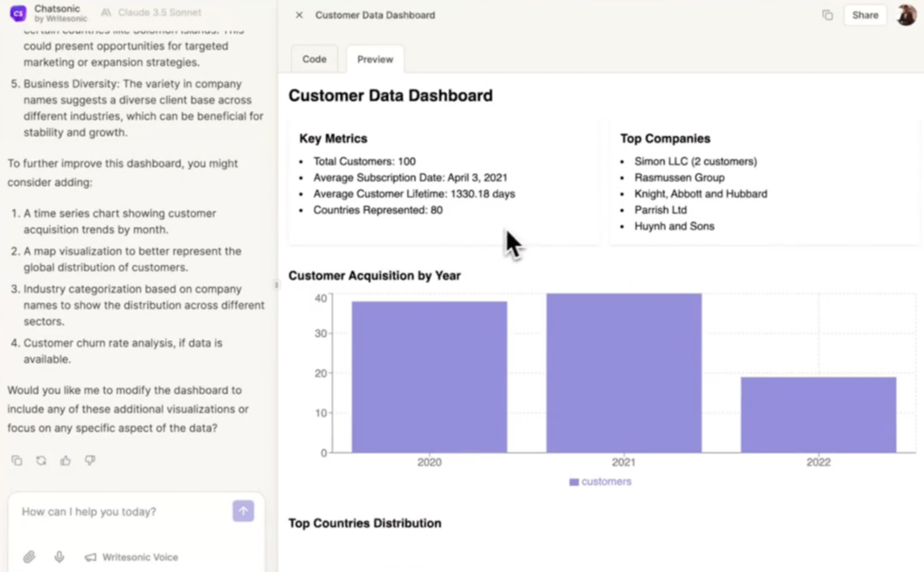Click the panel divider handle
Screen dimensions: 924x572
[x=276, y=285]
